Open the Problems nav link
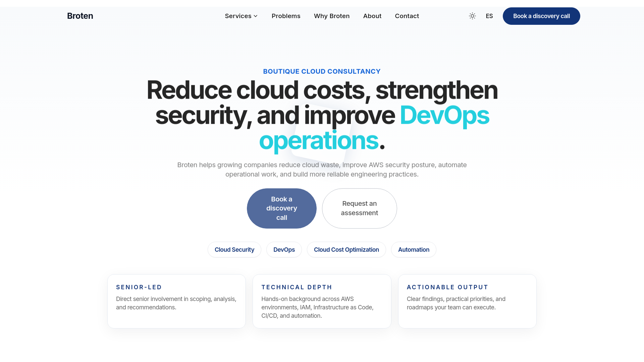This screenshot has height=362, width=644. click(286, 16)
